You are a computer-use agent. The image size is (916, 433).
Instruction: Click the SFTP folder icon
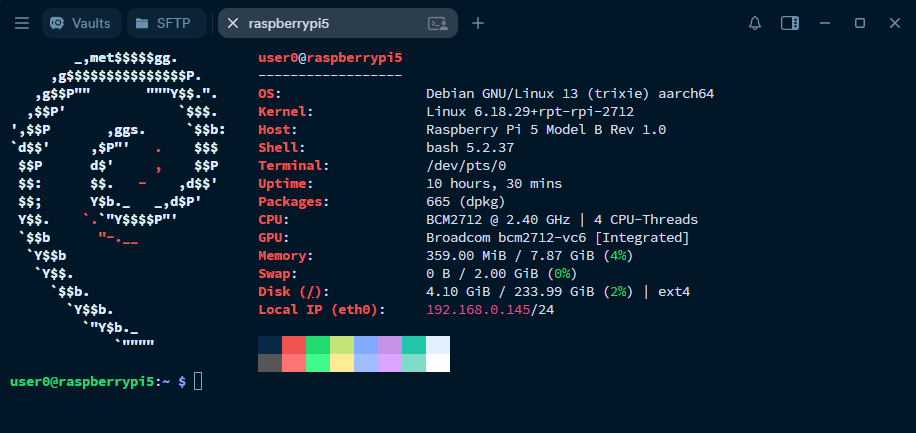(x=141, y=23)
